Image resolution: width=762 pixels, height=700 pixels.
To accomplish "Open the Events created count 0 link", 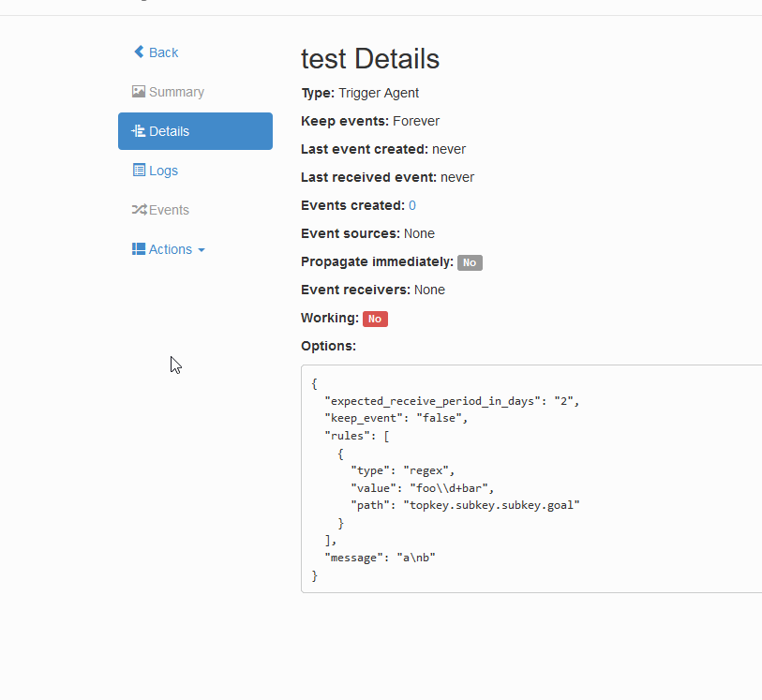I will pyautogui.click(x=412, y=205).
